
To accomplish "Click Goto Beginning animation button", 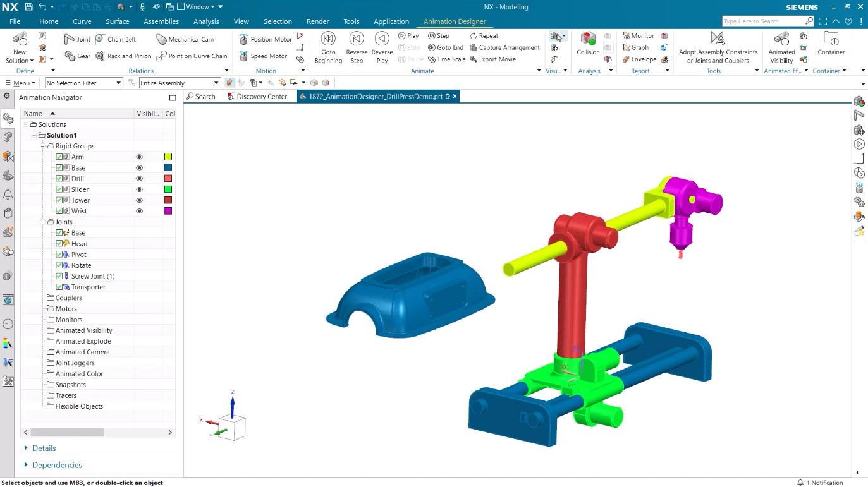I will pyautogui.click(x=328, y=39).
